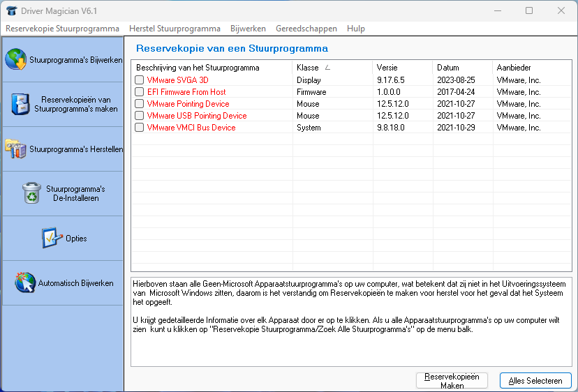Sort by the Datum column header
578x392 pixels.
coord(463,68)
